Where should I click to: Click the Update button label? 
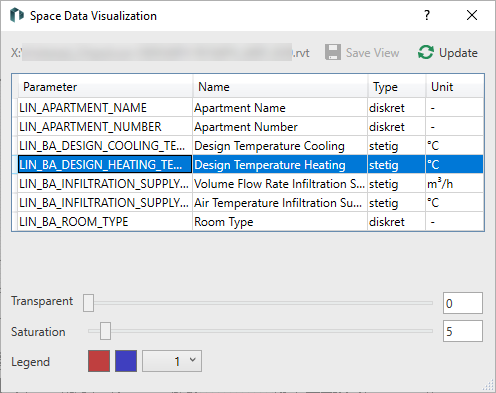(x=458, y=53)
